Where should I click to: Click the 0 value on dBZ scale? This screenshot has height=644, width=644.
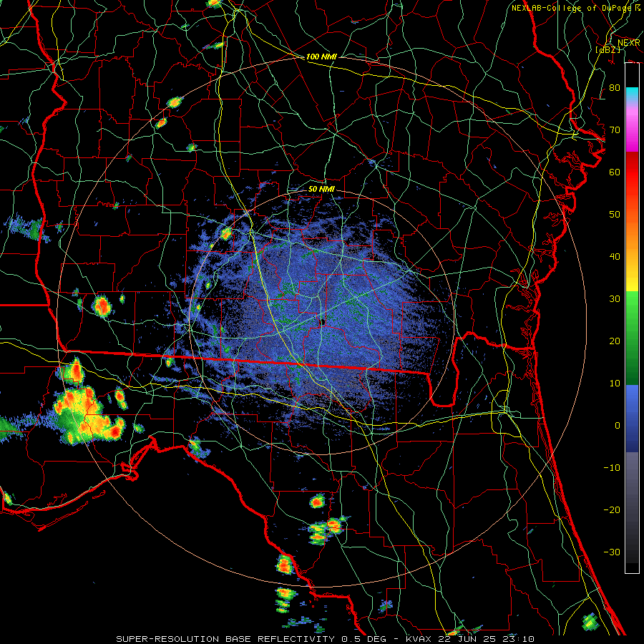[x=618, y=426]
